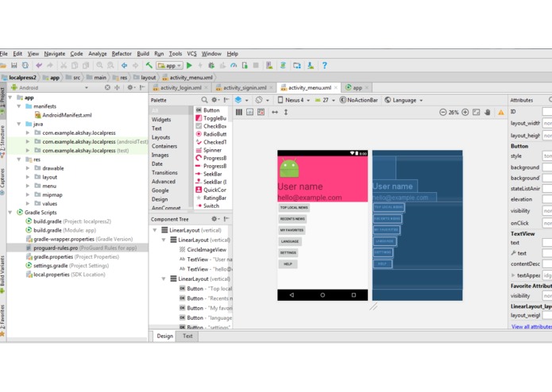Undo with the purple arrow icon
Image resolution: width=552 pixels, height=392 pixels.
coord(39,65)
